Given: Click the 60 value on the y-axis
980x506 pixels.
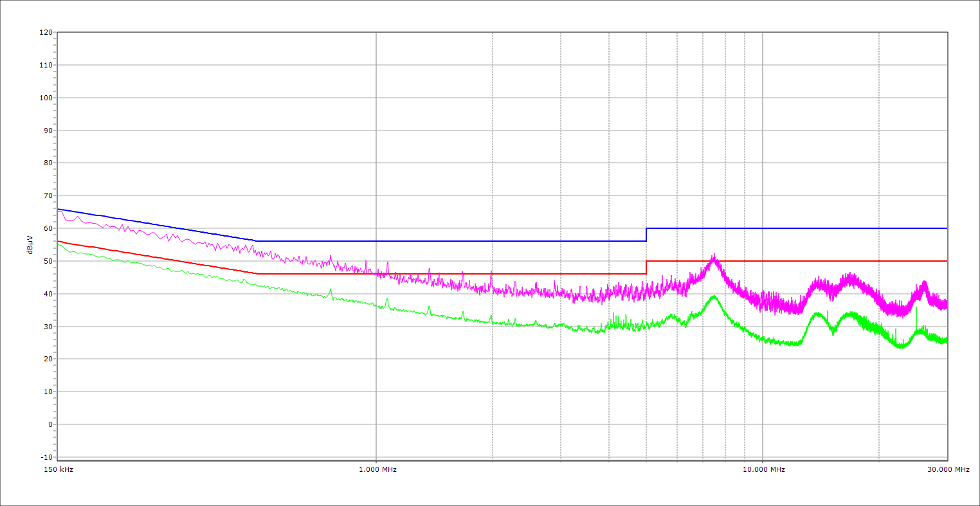Looking at the screenshot, I should (48, 228).
